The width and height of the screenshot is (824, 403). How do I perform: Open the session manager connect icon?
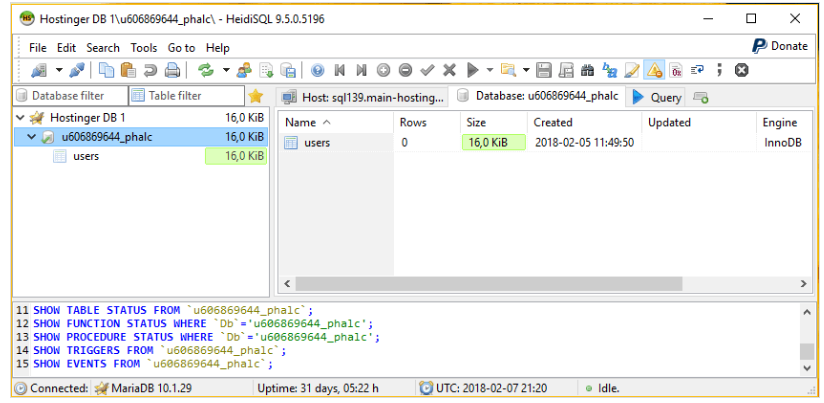tap(38, 70)
